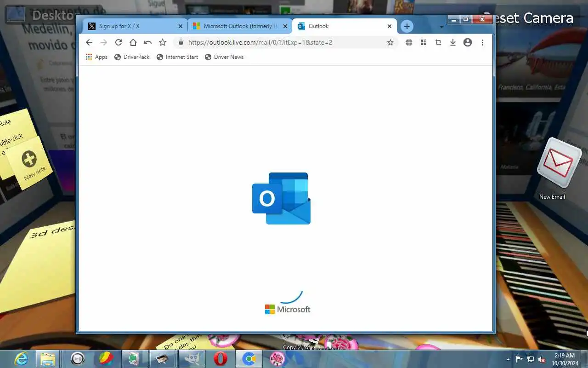This screenshot has width=588, height=368.
Task: Click the round globe extension icon
Action: point(409,42)
